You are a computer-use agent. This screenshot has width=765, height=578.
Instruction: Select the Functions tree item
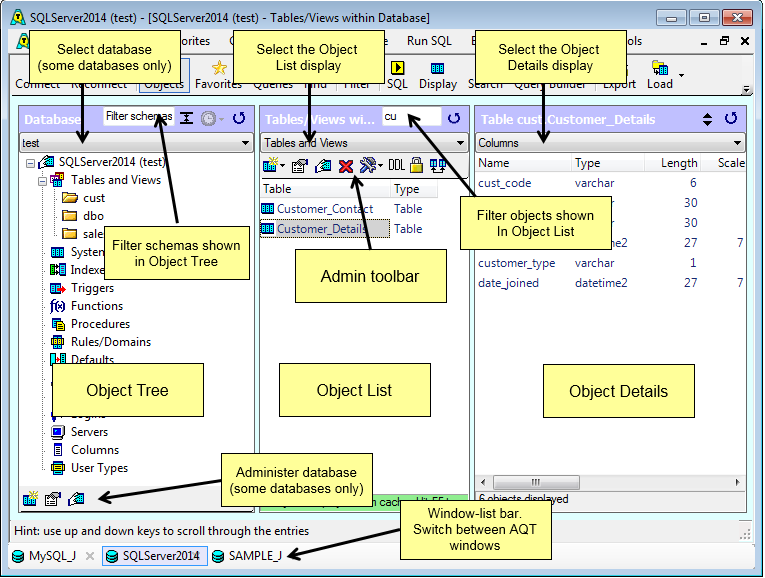pos(97,306)
